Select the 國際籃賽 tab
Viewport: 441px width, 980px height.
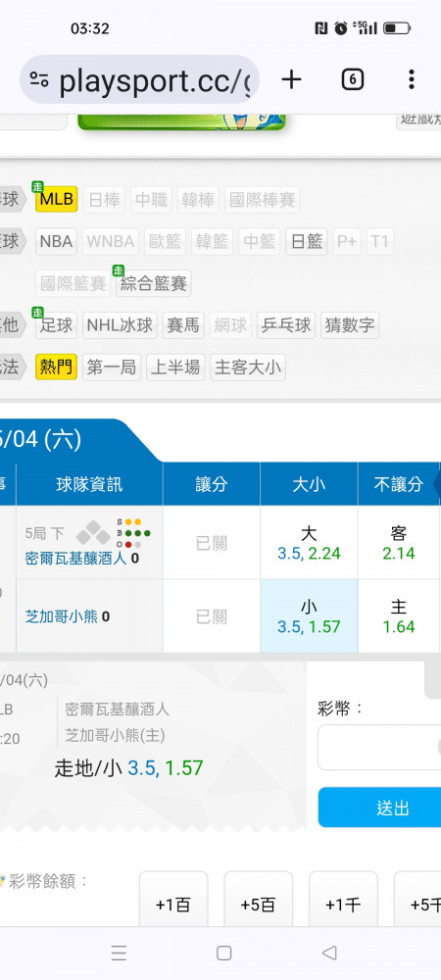point(73,284)
